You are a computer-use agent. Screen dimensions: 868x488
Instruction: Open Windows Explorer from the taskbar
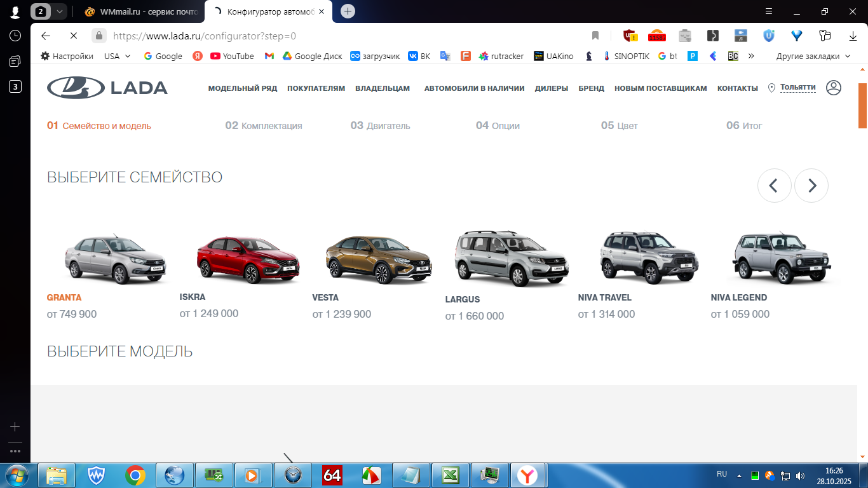pos(57,475)
